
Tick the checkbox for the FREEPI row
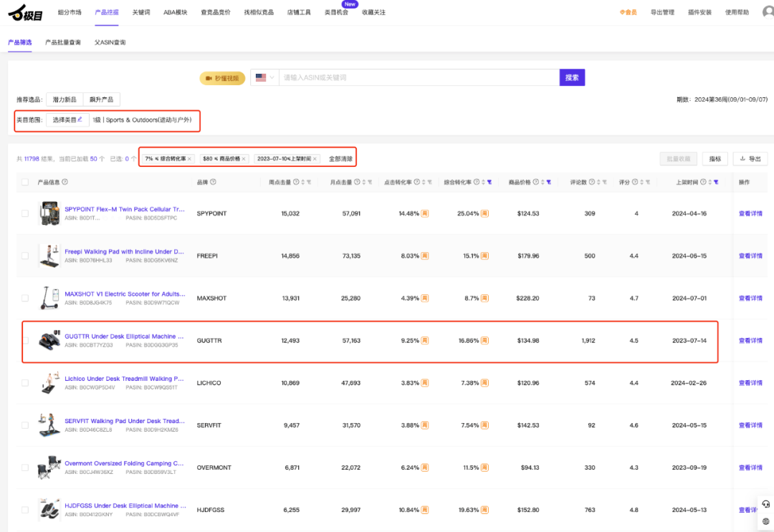25,256
